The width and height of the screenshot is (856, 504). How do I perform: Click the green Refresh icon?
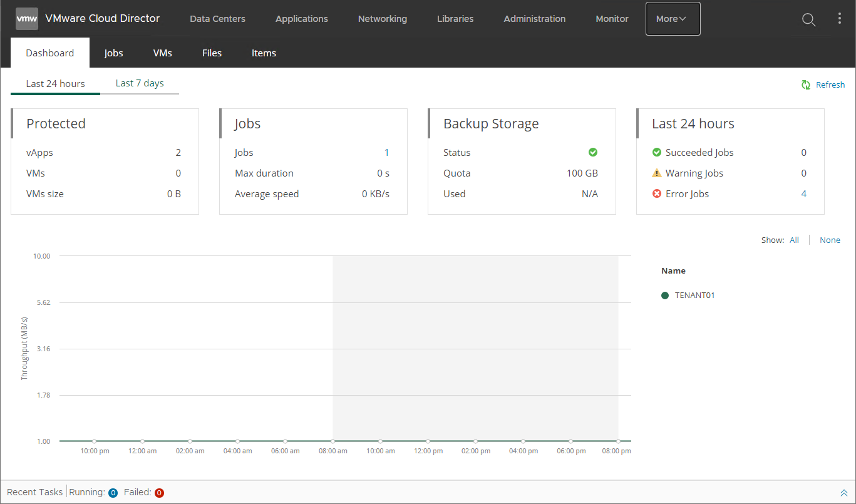click(x=807, y=85)
